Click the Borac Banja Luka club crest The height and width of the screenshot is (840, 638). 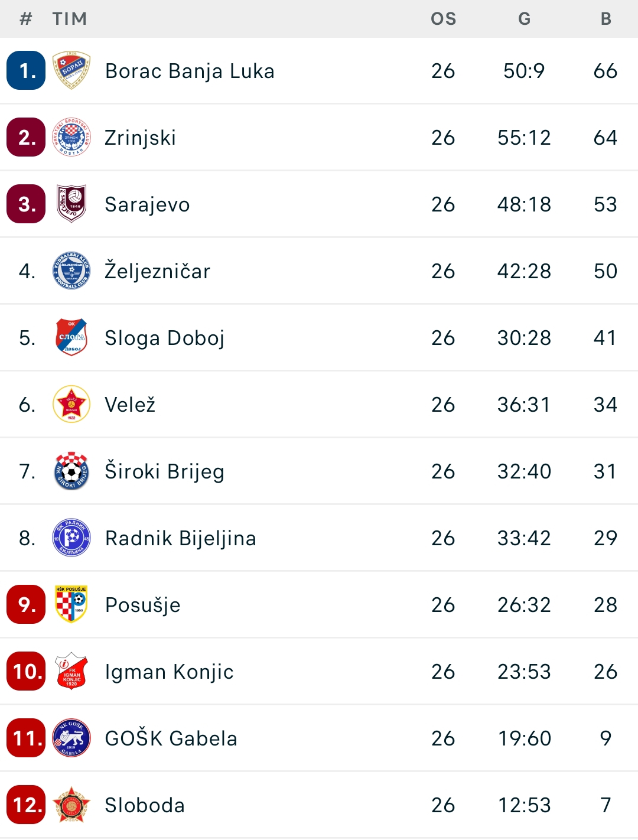(x=71, y=70)
